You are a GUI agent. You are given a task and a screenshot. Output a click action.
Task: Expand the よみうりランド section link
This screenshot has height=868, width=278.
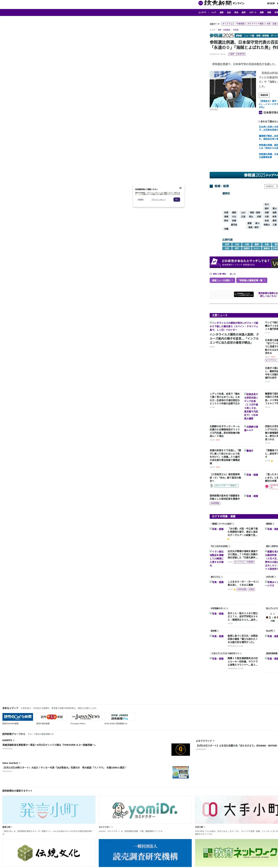(205, 741)
